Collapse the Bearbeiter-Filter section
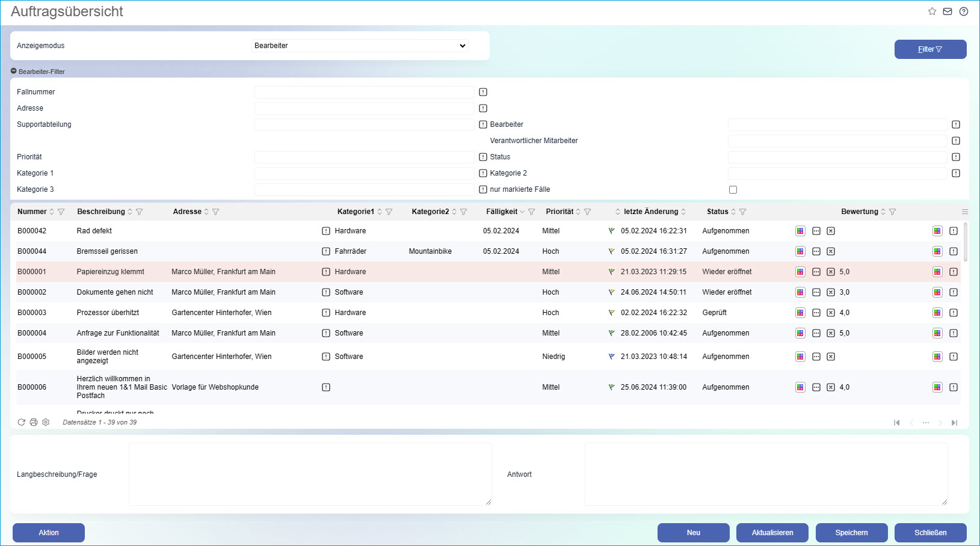 (x=14, y=72)
